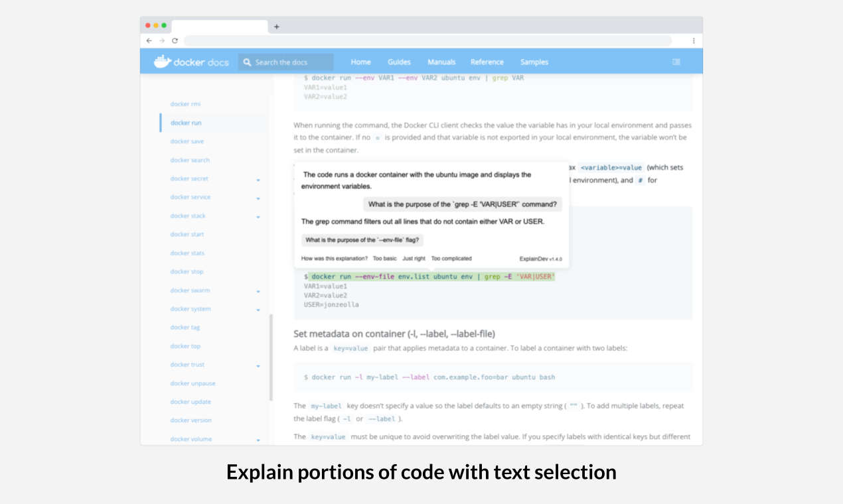
Task: Rate explanation as Just right
Action: [x=414, y=259]
